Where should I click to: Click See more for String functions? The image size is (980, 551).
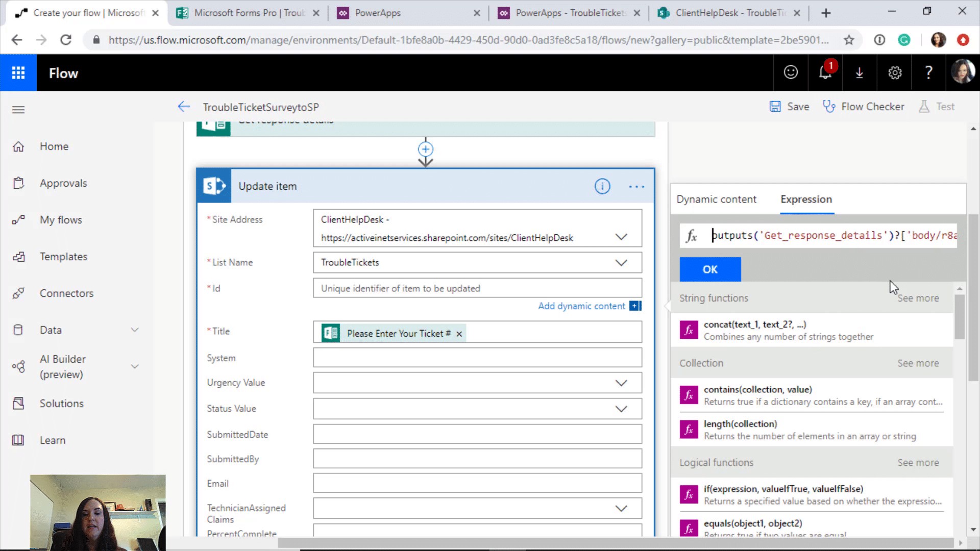click(918, 298)
